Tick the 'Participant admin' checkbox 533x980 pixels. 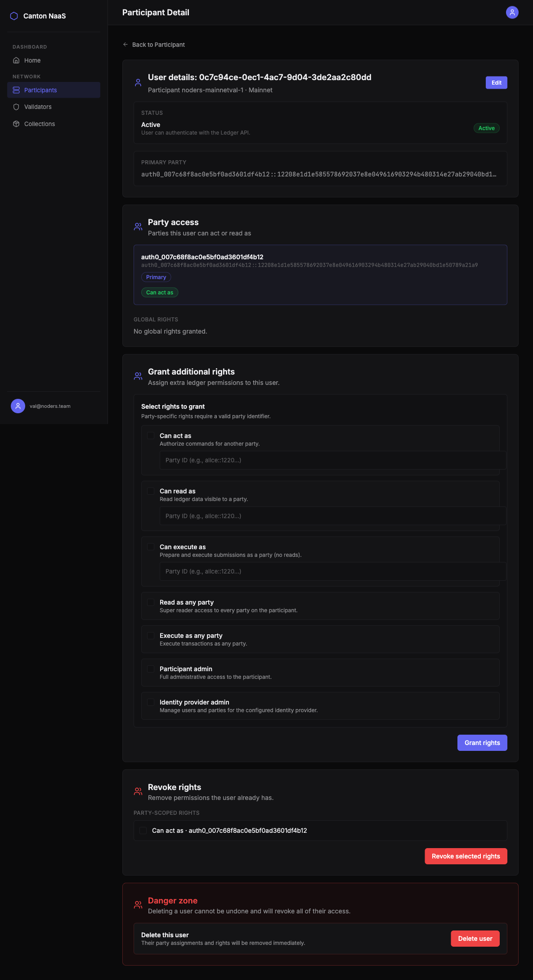tap(151, 669)
